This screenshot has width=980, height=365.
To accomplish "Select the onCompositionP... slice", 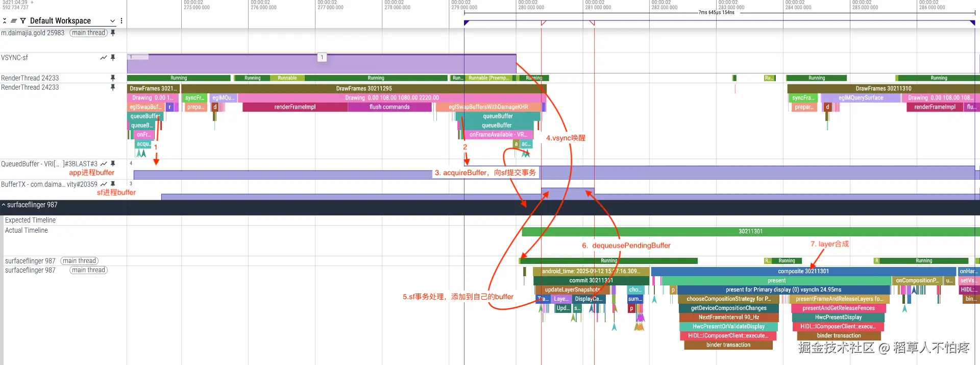I will 917,280.
